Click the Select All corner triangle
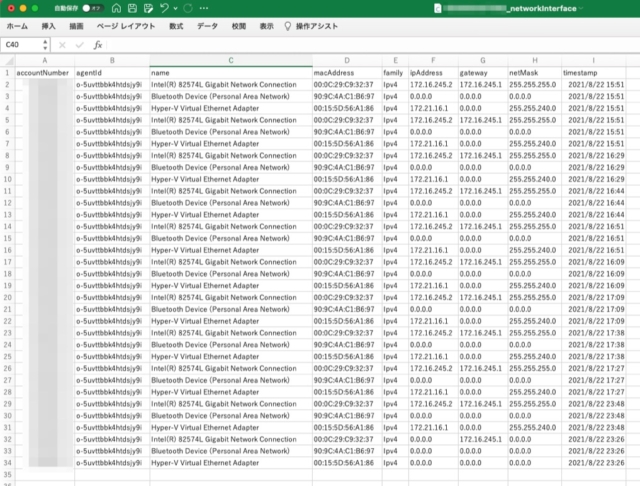This screenshot has width=640, height=486. [x=8, y=60]
